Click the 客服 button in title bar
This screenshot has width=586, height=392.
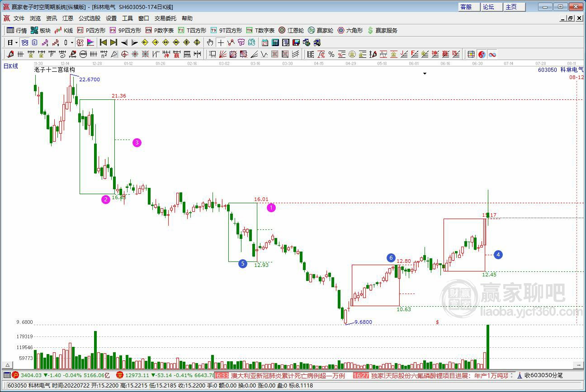(x=468, y=7)
